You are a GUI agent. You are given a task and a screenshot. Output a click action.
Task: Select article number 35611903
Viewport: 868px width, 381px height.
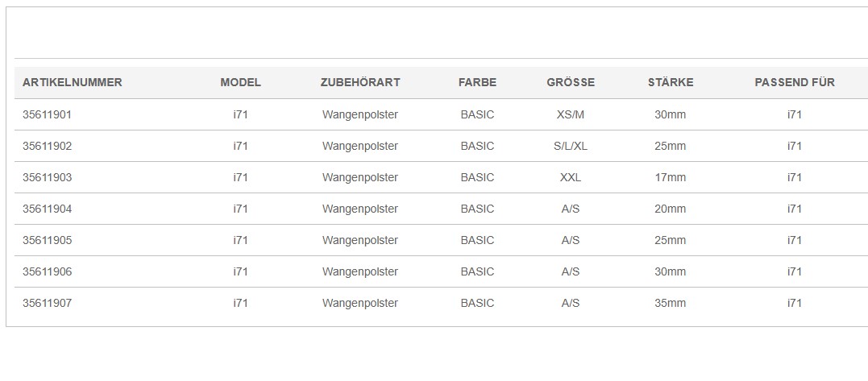[47, 177]
